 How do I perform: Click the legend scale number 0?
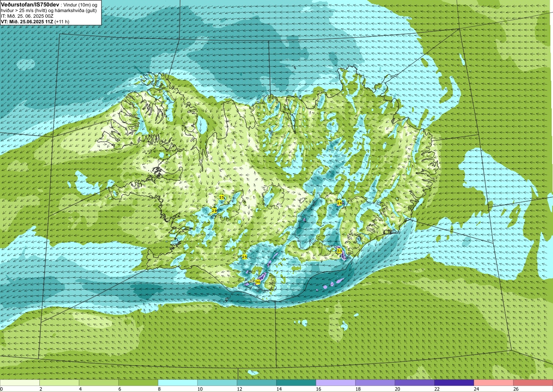pos(2,389)
